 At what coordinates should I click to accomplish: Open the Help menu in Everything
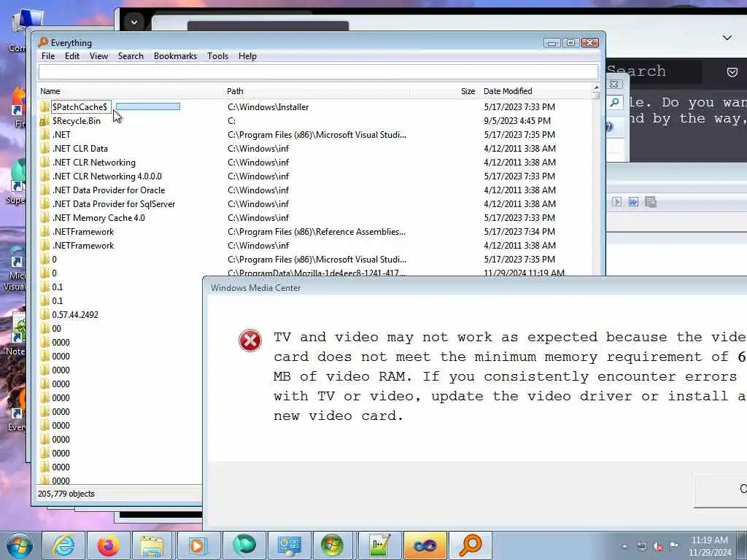247,56
